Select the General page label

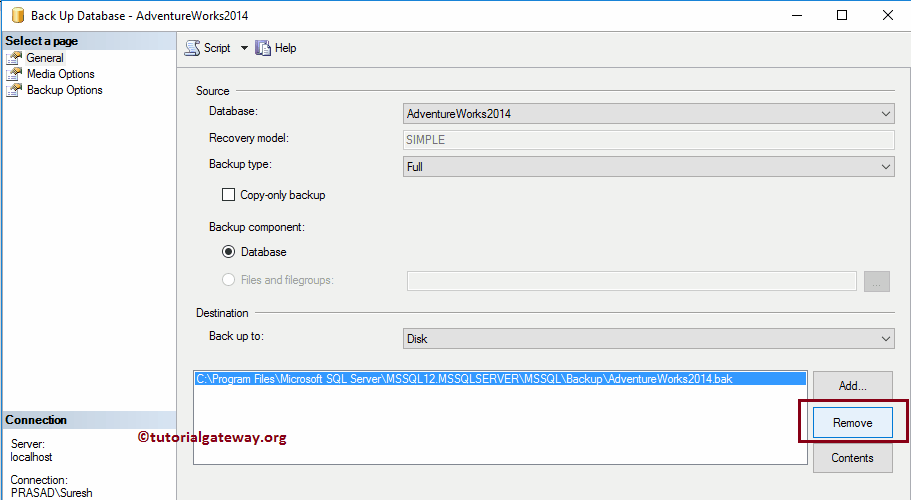point(45,58)
